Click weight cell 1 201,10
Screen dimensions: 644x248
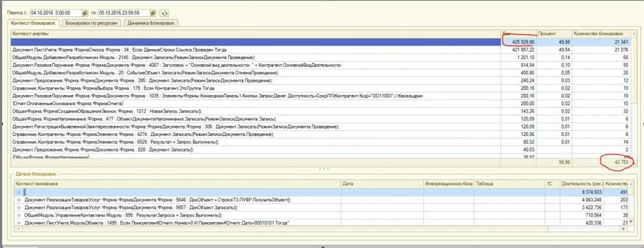tap(519, 57)
